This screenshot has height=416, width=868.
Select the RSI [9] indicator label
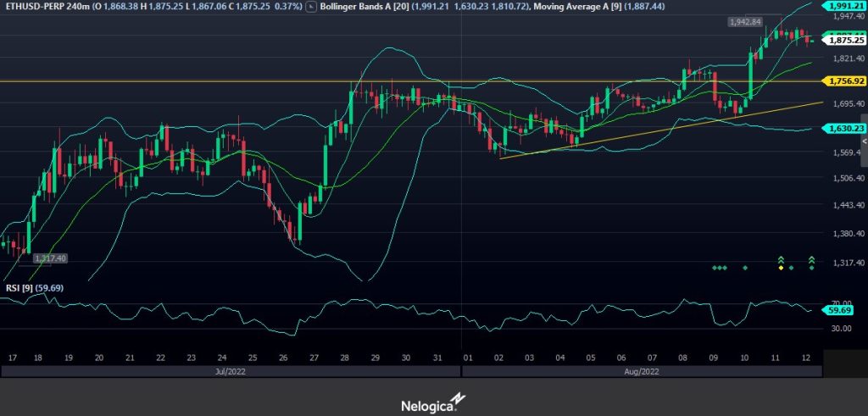click(17, 288)
